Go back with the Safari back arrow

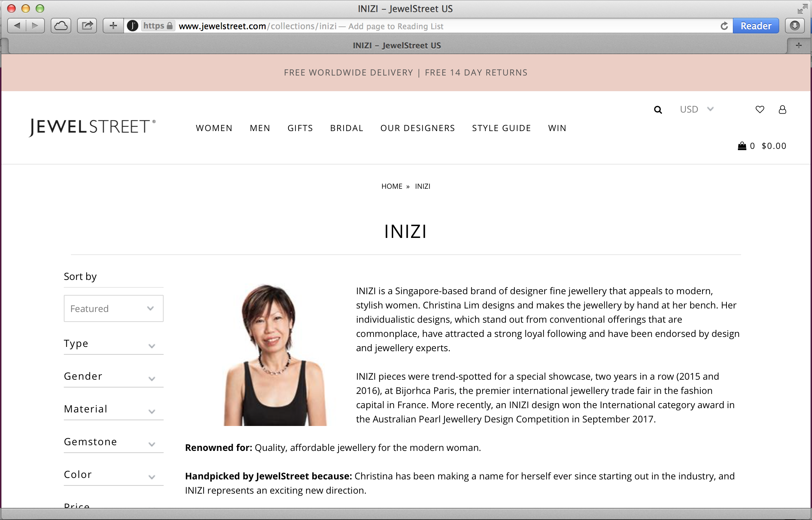pyautogui.click(x=17, y=26)
